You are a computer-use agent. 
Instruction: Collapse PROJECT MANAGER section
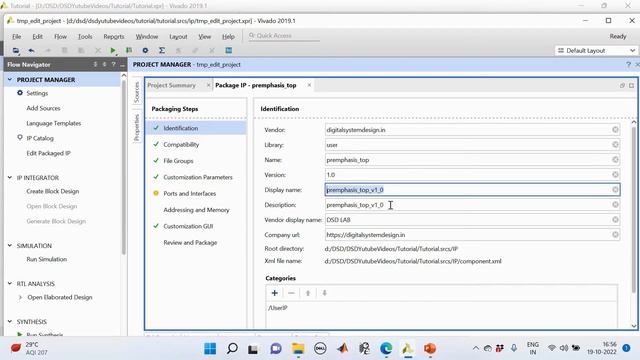(x=10, y=80)
